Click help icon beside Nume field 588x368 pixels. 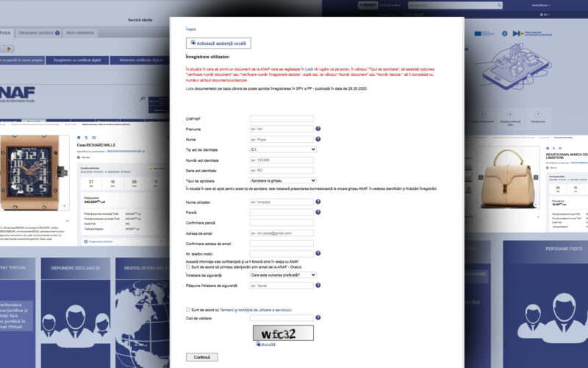coord(318,138)
